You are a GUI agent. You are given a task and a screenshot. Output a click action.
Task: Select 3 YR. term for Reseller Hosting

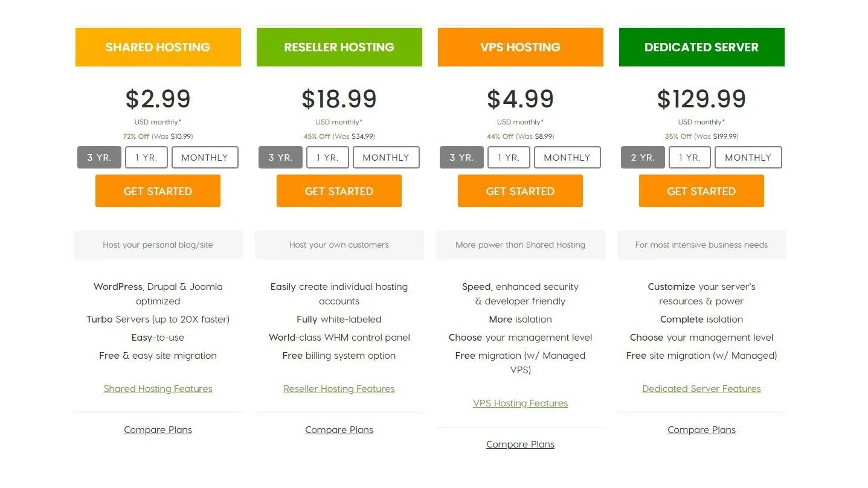pos(280,158)
